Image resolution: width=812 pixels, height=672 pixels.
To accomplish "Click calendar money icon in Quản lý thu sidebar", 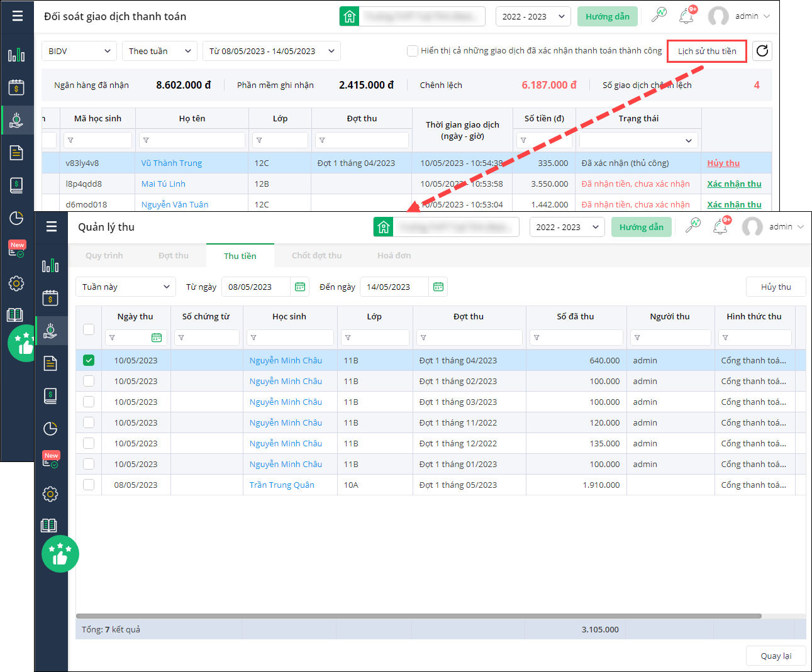I will pyautogui.click(x=50, y=298).
